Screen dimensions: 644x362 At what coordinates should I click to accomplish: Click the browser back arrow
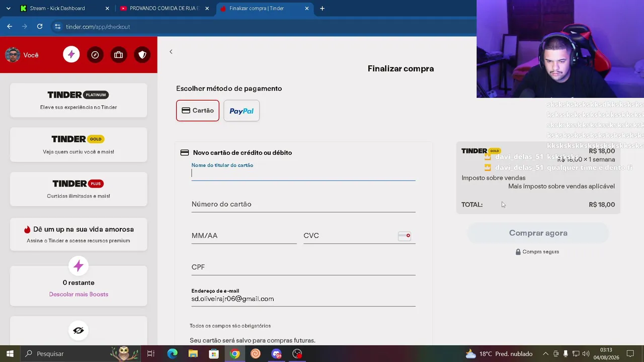point(10,27)
